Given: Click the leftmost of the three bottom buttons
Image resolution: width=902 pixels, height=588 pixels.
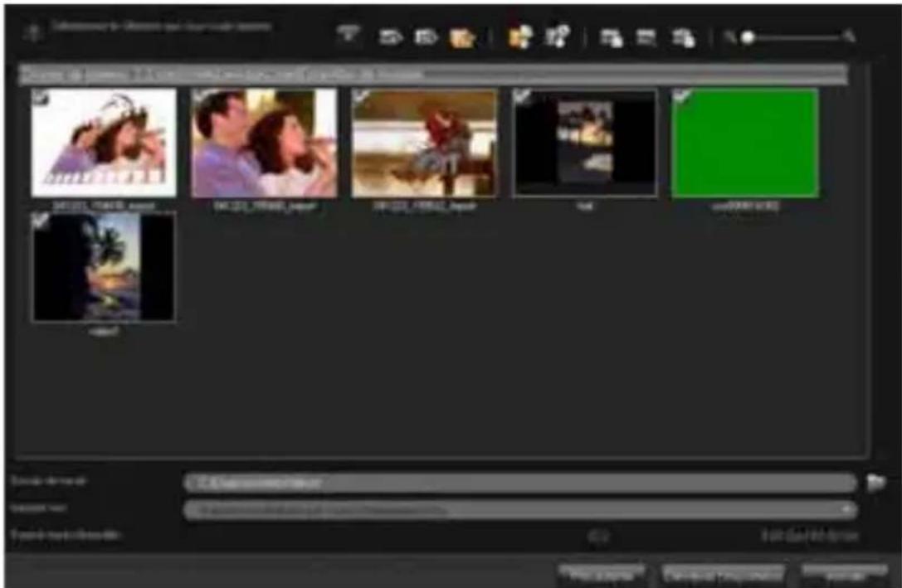Looking at the screenshot, I should pyautogui.click(x=601, y=573).
